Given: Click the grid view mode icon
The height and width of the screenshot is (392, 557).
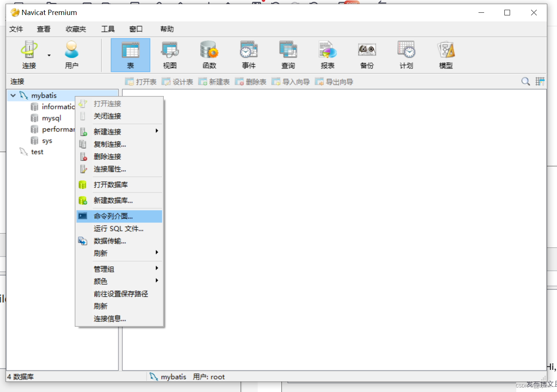Looking at the screenshot, I should point(540,81).
